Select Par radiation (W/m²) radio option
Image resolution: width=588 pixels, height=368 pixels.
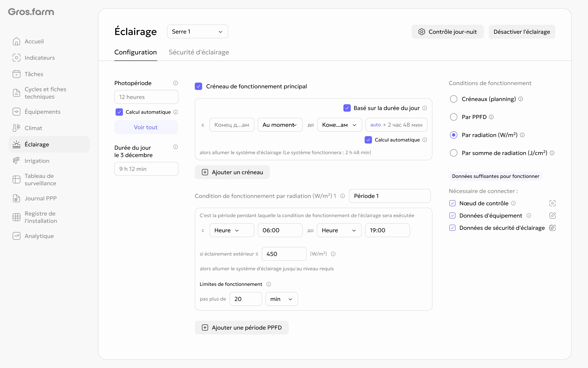click(x=453, y=135)
